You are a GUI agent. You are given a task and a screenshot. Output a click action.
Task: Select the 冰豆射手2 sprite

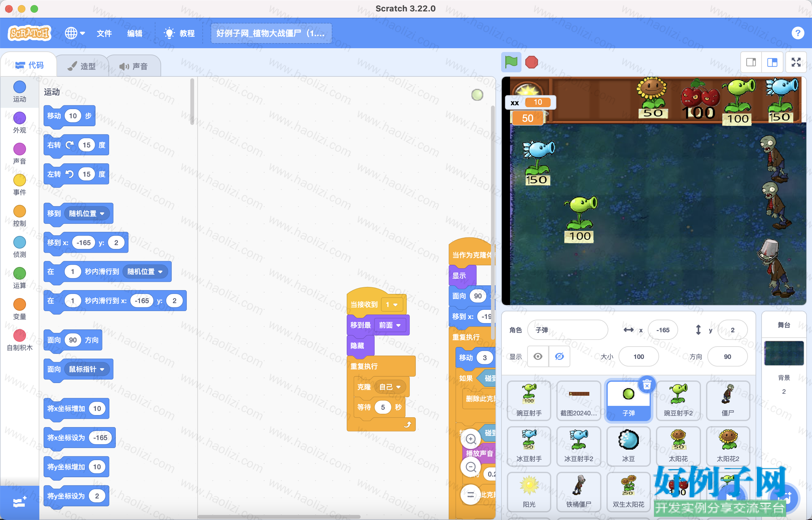pos(579,446)
